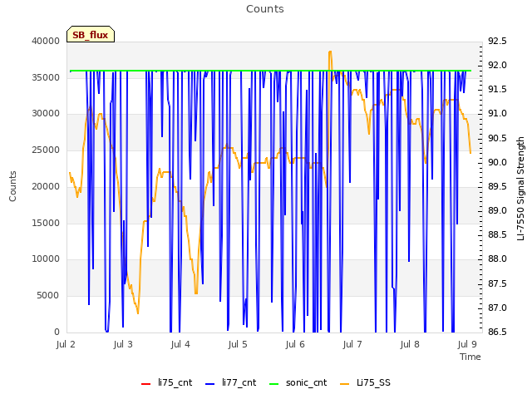Image resolution: width=532 pixels, height=399 pixels.
Task: Click the '86.5' right axis tick value
Action: [x=497, y=332]
